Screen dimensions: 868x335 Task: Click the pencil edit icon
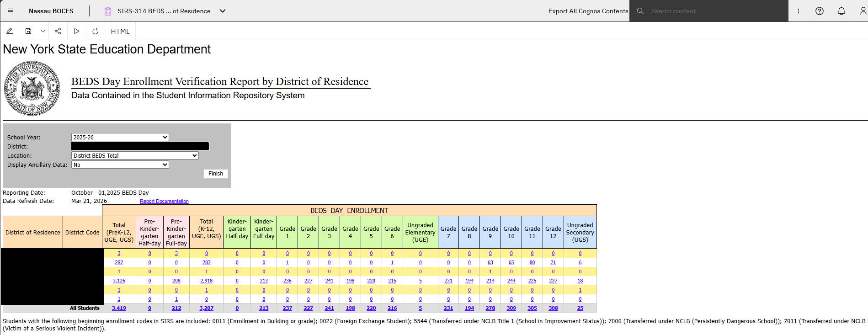[9, 31]
